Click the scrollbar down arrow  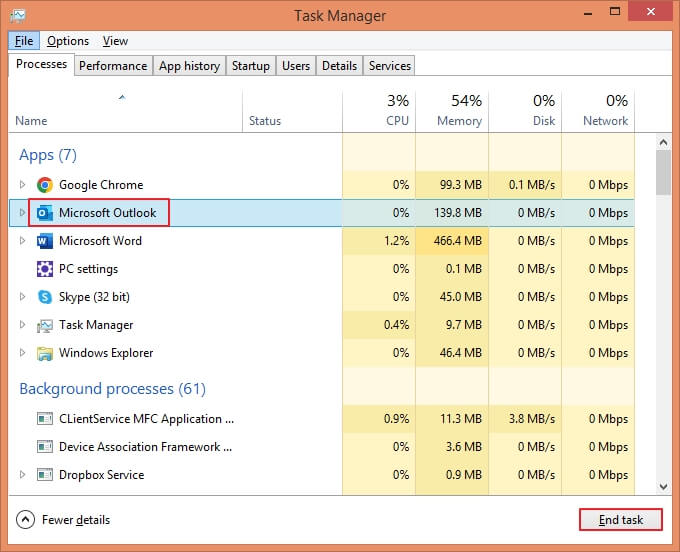coord(663,487)
